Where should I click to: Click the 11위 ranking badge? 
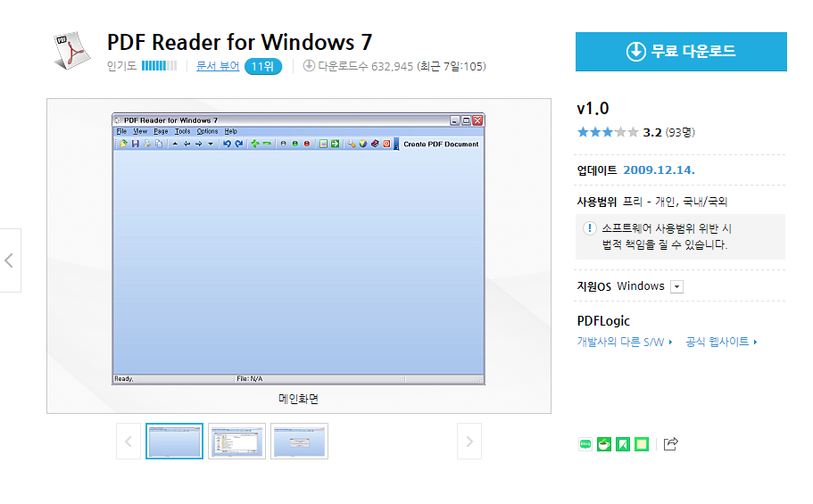[x=263, y=66]
